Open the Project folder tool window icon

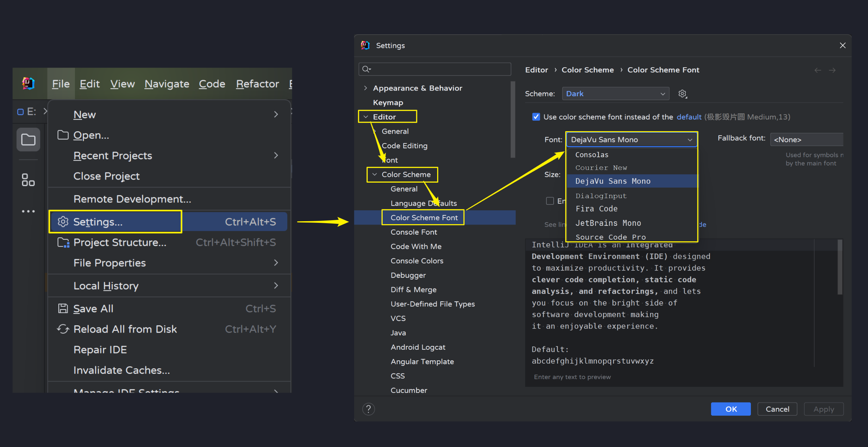[x=28, y=139]
